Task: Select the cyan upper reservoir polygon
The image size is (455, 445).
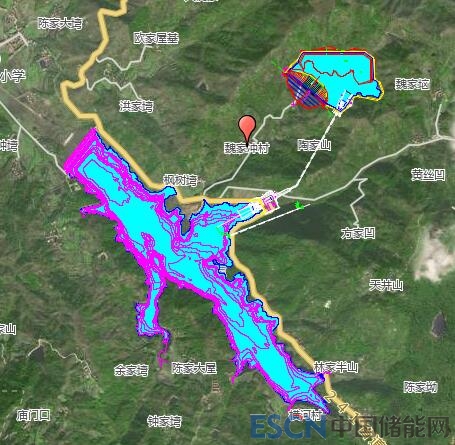Action: click(343, 76)
